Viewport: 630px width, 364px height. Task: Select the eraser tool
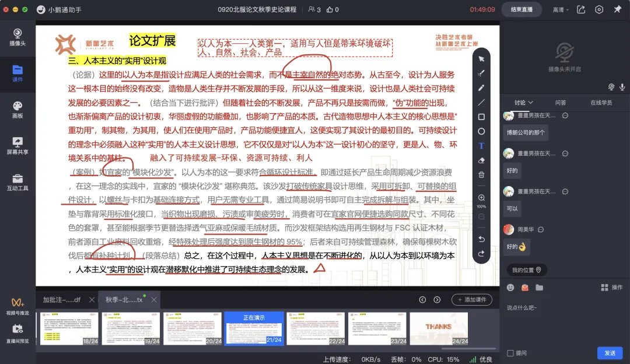coord(481,160)
